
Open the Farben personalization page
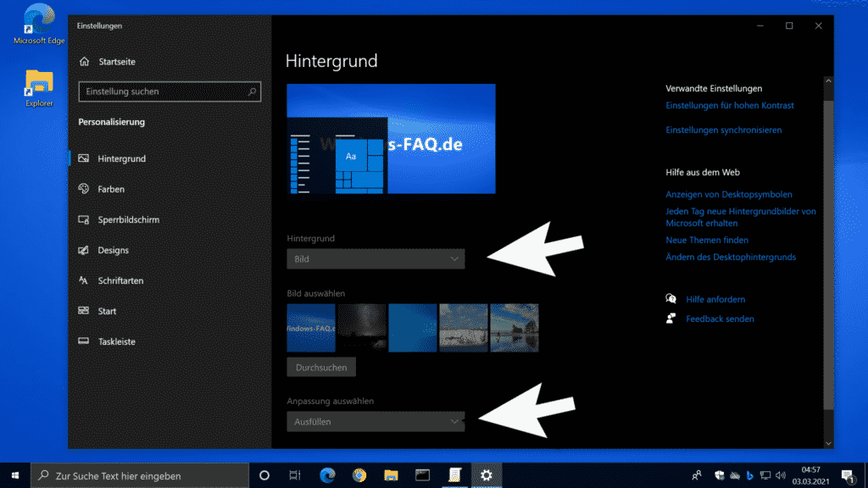pyautogui.click(x=111, y=189)
